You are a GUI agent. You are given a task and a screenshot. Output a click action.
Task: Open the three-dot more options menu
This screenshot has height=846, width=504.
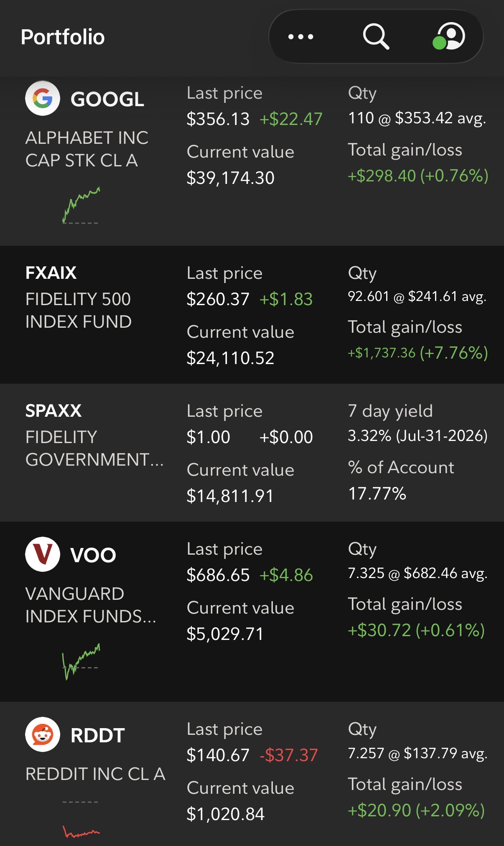coord(300,37)
